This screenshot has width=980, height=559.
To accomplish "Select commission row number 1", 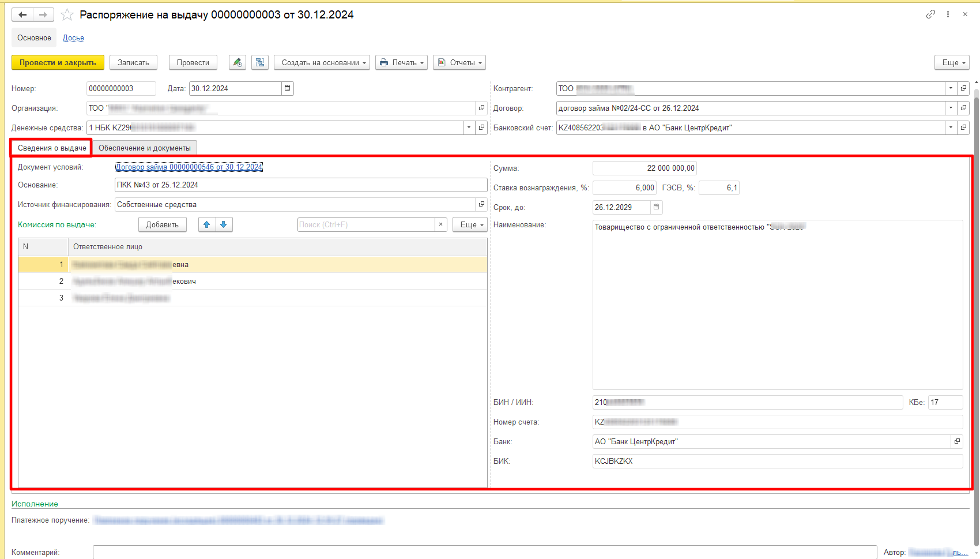I will tap(252, 264).
